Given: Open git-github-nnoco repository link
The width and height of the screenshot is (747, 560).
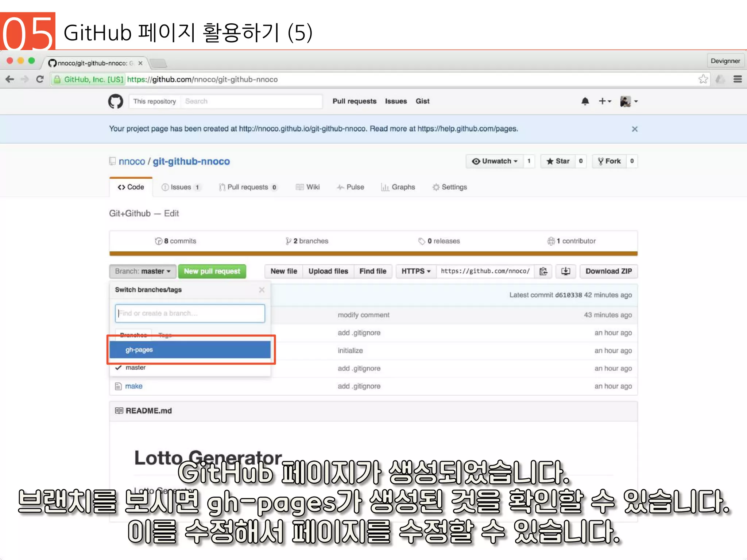Looking at the screenshot, I should pyautogui.click(x=191, y=162).
